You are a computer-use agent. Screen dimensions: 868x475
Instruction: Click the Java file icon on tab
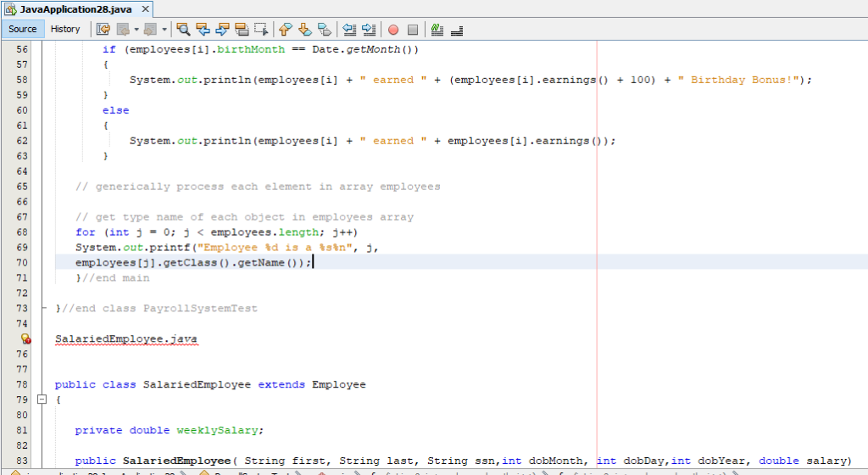(10, 9)
